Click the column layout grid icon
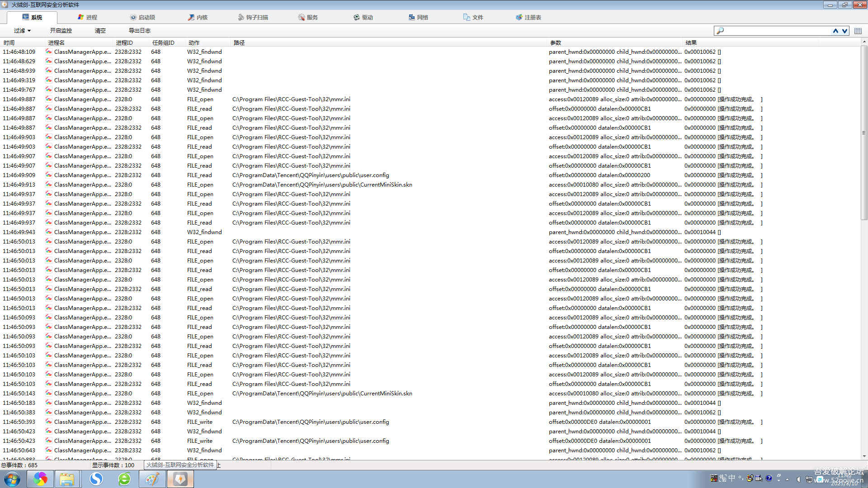Viewport: 868px width, 488px height. point(858,30)
